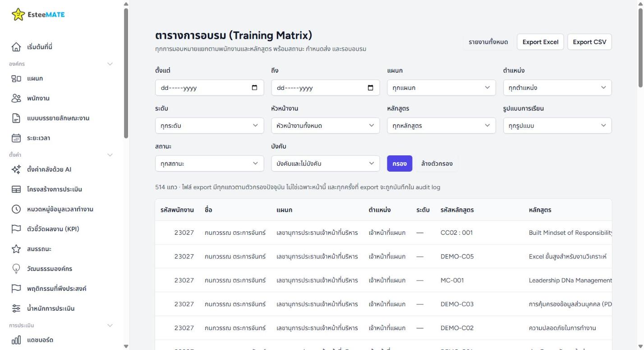
Task: Click the Export Excel button
Action: point(540,42)
